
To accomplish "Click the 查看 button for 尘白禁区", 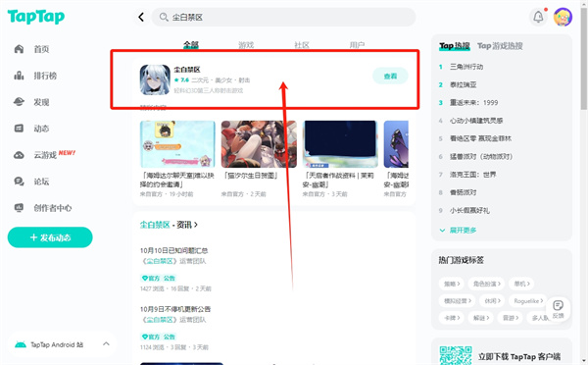I will point(390,76).
